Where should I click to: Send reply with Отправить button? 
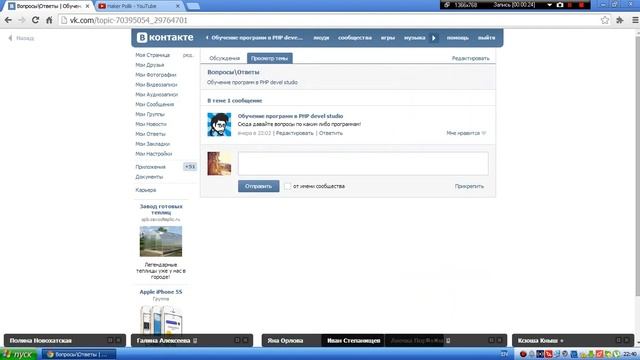click(258, 186)
